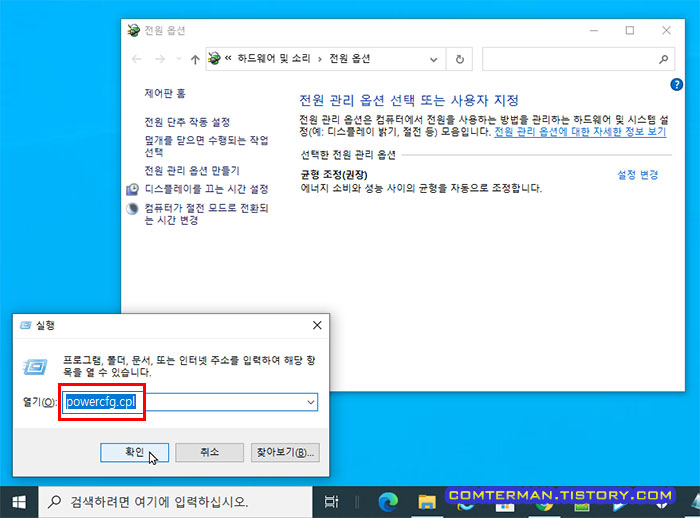Viewport: 700px width, 518px height.
Task: Click the 실행 dialog title icon
Action: pyautogui.click(x=26, y=325)
